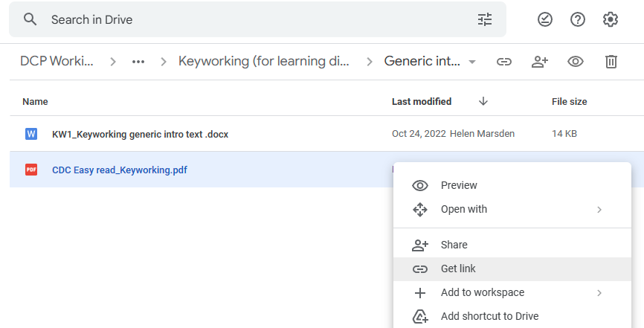Click the Preview eye icon in toolbar
644x328 pixels.
(576, 62)
